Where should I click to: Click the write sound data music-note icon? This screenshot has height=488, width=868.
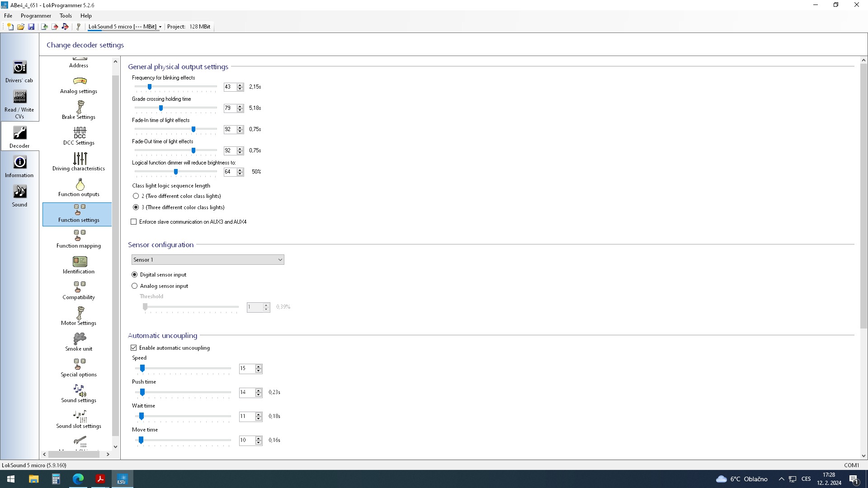click(x=65, y=27)
